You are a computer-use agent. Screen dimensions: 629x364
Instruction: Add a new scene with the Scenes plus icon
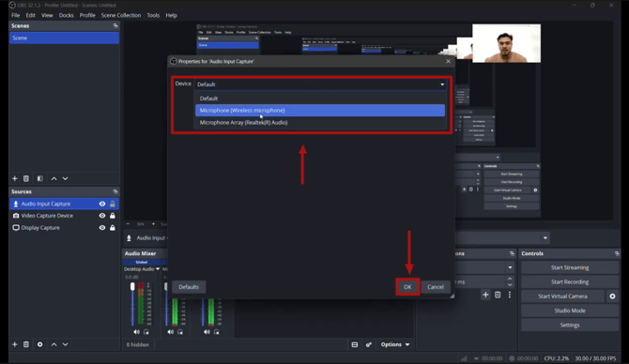pyautogui.click(x=15, y=178)
